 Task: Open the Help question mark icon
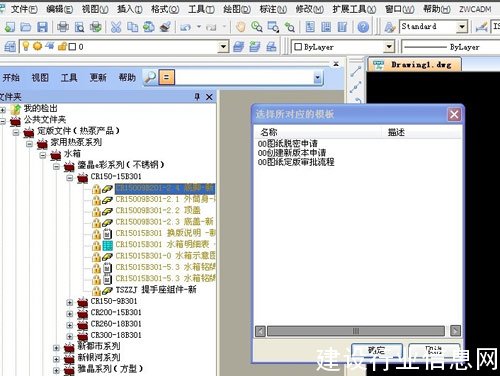coord(363,27)
